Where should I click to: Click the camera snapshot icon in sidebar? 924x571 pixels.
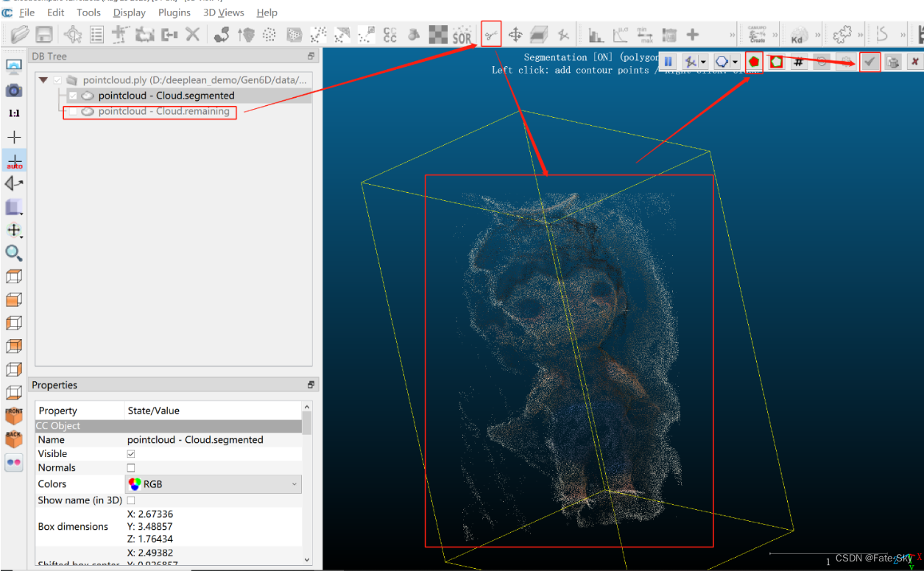[14, 91]
